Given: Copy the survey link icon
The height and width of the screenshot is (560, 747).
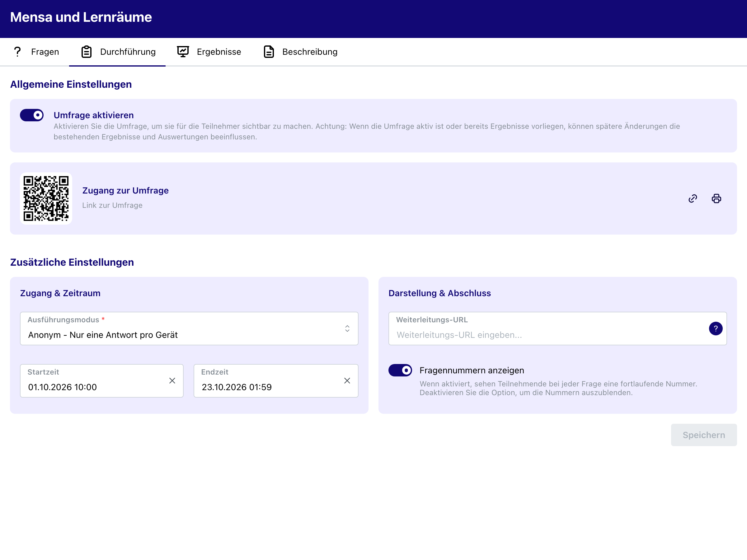Looking at the screenshot, I should pyautogui.click(x=693, y=198).
